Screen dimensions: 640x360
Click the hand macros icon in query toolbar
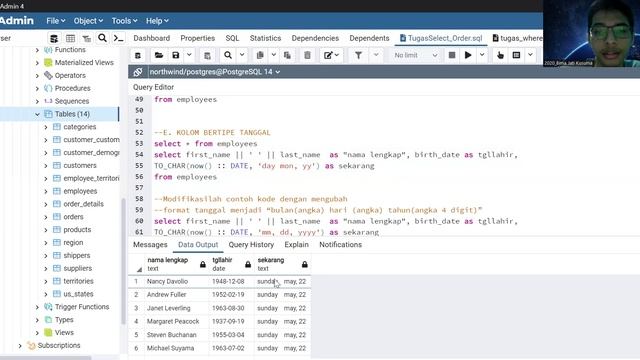(x=500, y=55)
